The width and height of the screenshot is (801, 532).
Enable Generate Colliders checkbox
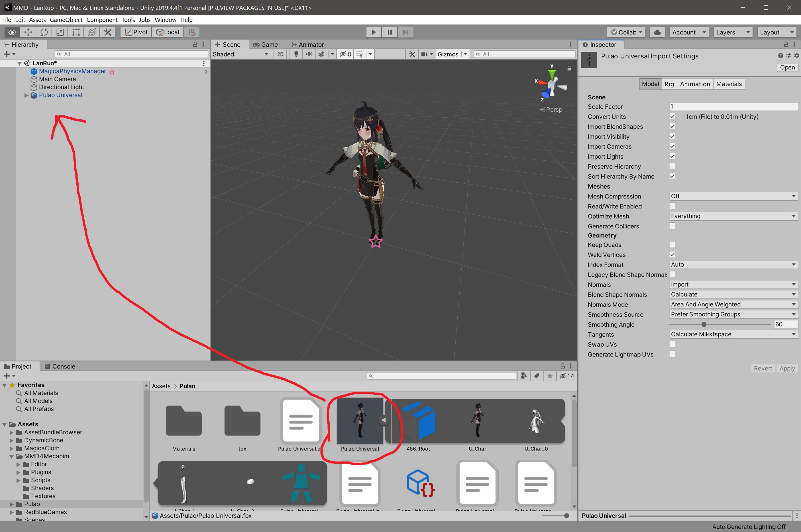672,226
